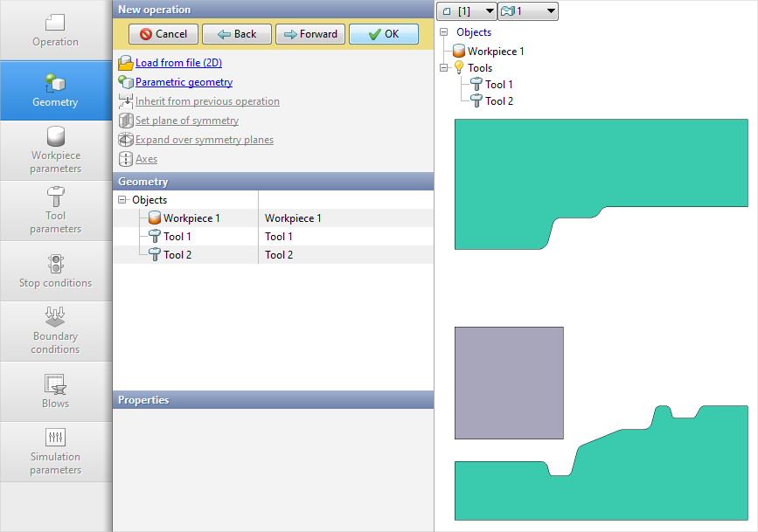Click the Parametric geometry shapes icon
758x532 pixels.
(x=125, y=82)
